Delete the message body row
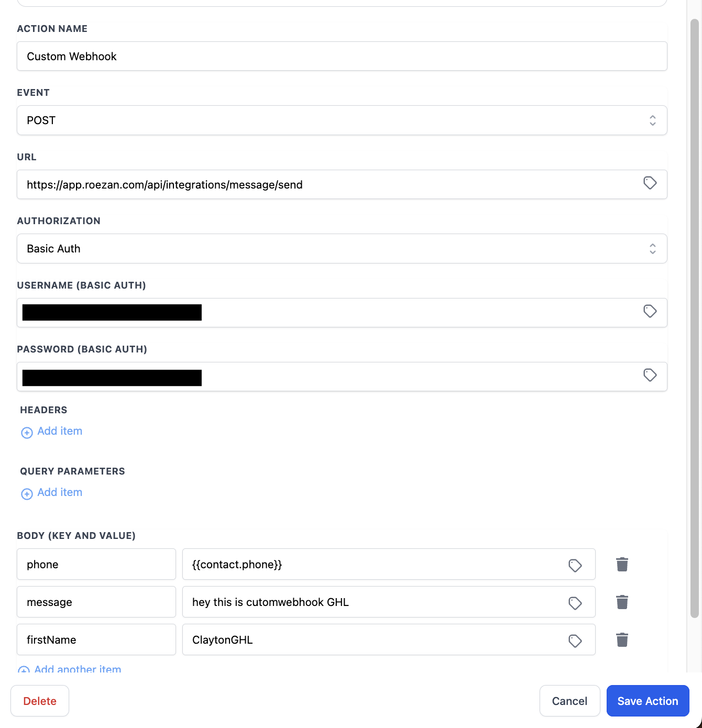The height and width of the screenshot is (728, 702). pos(622,602)
